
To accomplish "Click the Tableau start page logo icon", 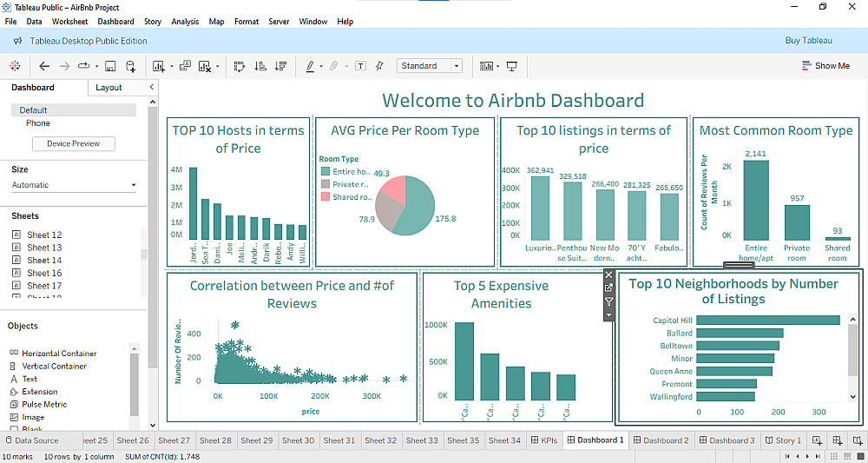I will click(15, 66).
